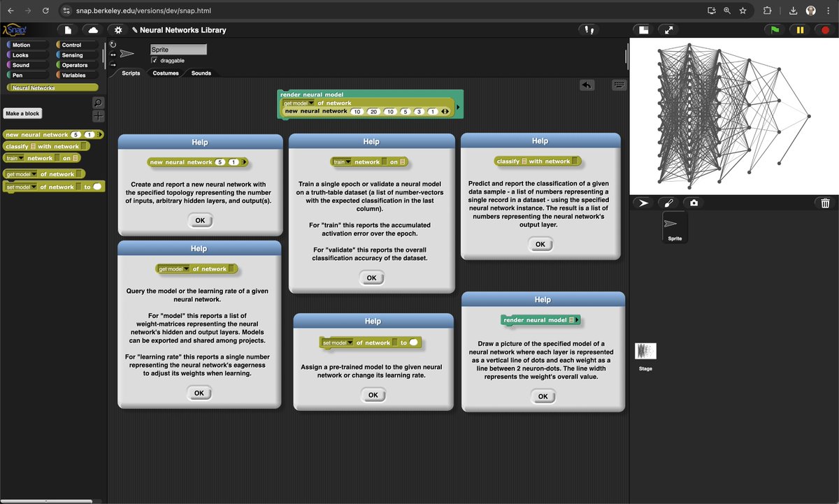This screenshot has width=839, height=504.
Task: Toggle the small stage size icon
Action: pyautogui.click(x=644, y=30)
